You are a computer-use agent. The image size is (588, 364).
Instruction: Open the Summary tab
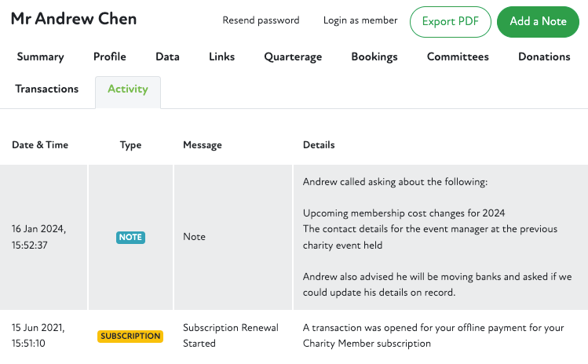(40, 56)
